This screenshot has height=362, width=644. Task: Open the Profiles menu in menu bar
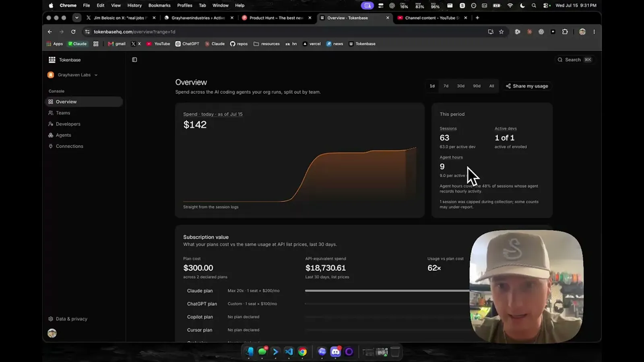coord(185,6)
